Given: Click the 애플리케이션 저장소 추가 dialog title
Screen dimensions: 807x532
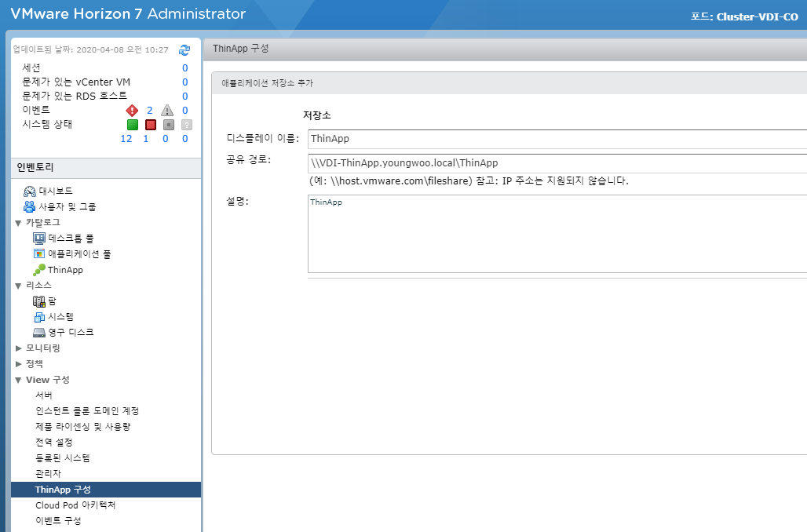Looking at the screenshot, I should [267, 83].
